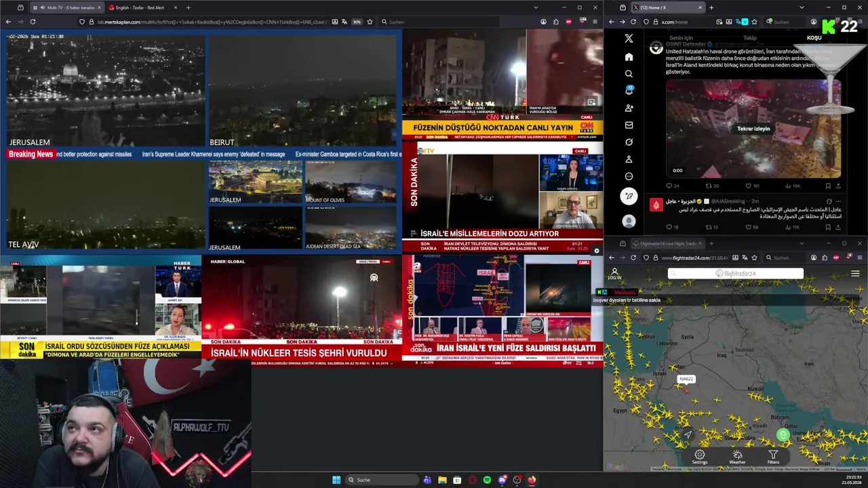Mute the Multi TV tab audio
This screenshot has height=488, width=868.
pyautogui.click(x=43, y=7)
